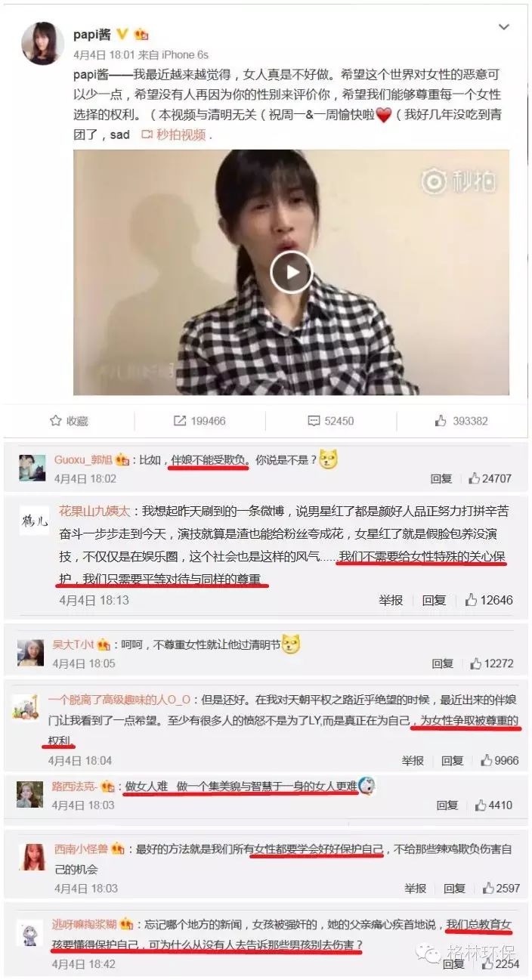The width and height of the screenshot is (532, 980).
Task: Open the 秒拍视频 link
Action: point(177,134)
